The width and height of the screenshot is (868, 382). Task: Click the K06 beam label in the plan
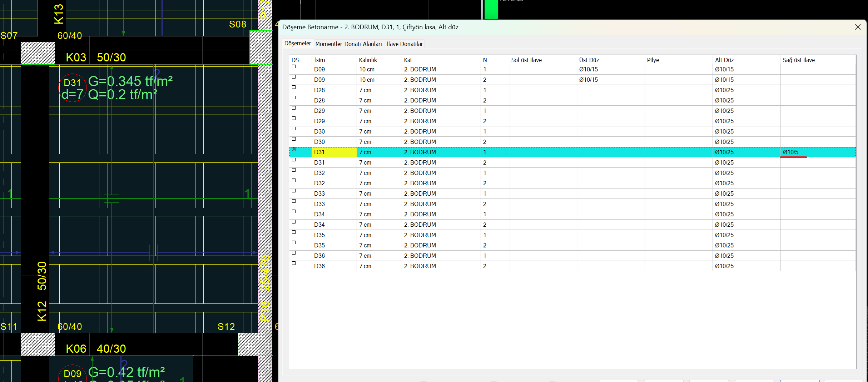coord(76,349)
